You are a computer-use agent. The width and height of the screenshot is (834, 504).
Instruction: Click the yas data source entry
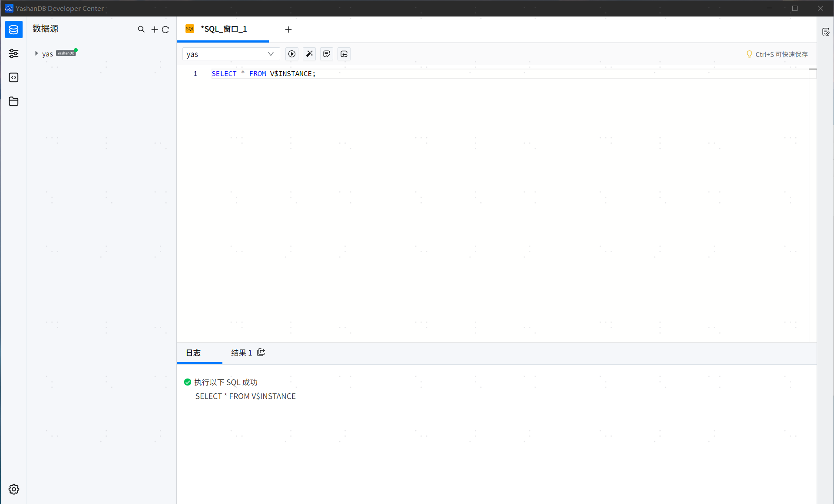click(x=47, y=54)
